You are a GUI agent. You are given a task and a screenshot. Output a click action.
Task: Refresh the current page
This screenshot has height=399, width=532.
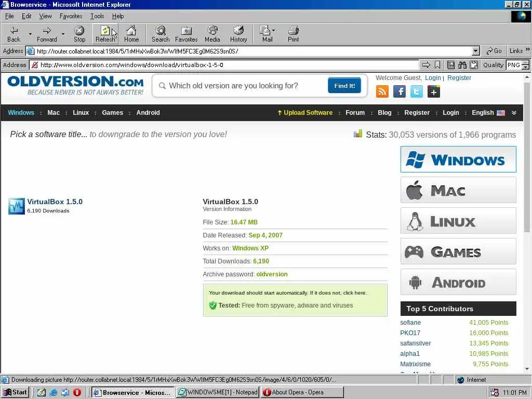[105, 34]
